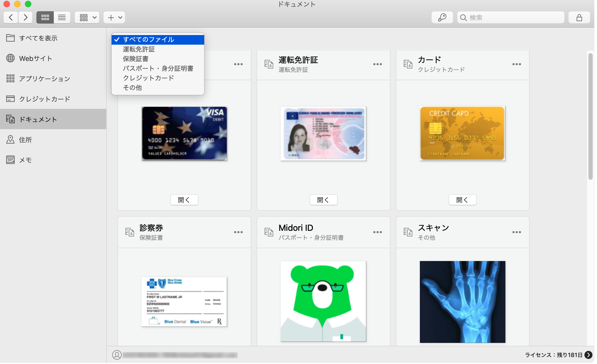
Task: Select すべてのファイル in the filter menu
Action: click(x=158, y=40)
